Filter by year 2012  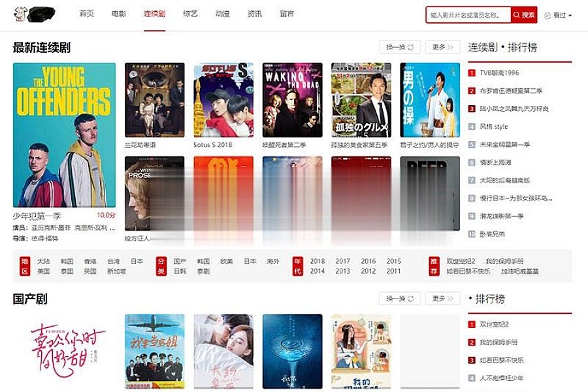[368, 271]
